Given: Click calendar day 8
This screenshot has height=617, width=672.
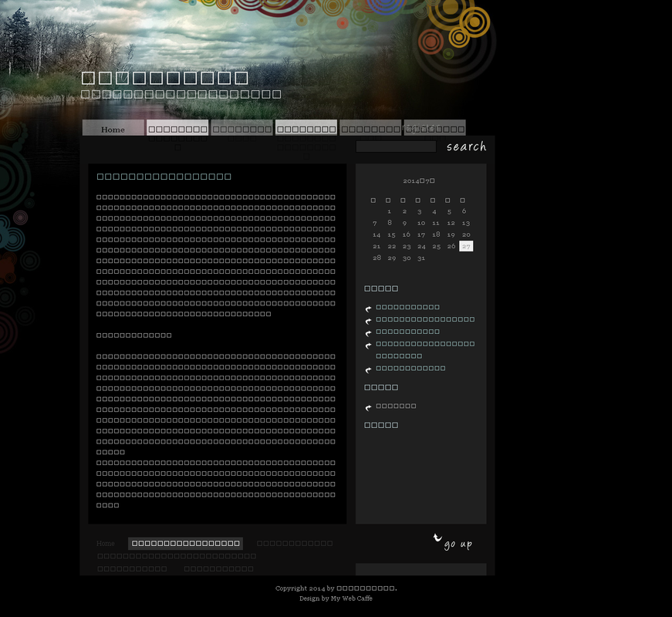Looking at the screenshot, I should point(389,222).
